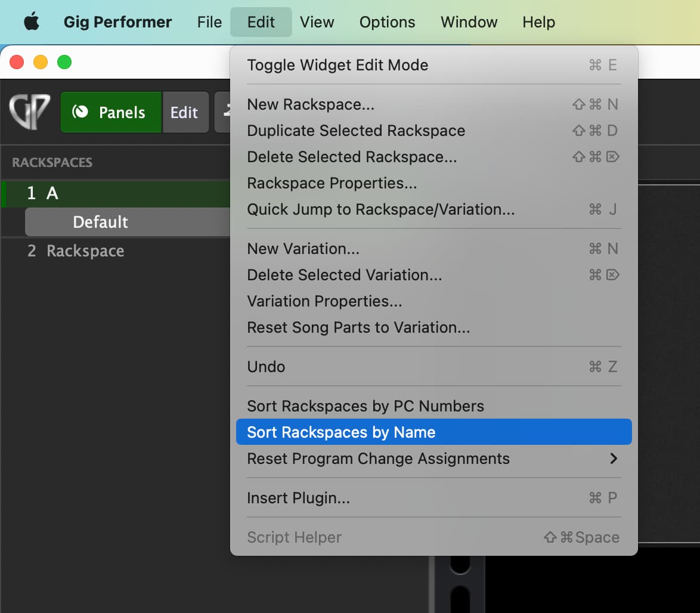Open the Options menu
This screenshot has width=700, height=613.
click(x=387, y=22)
